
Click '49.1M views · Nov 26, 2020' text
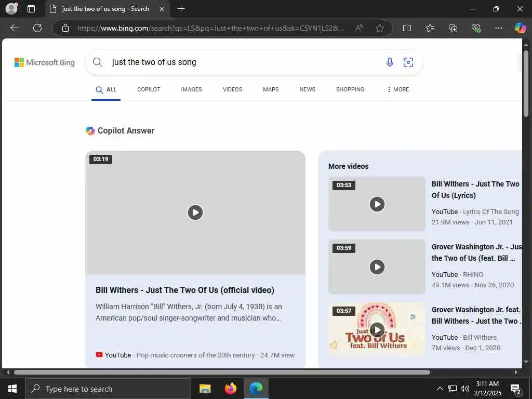tap(473, 285)
